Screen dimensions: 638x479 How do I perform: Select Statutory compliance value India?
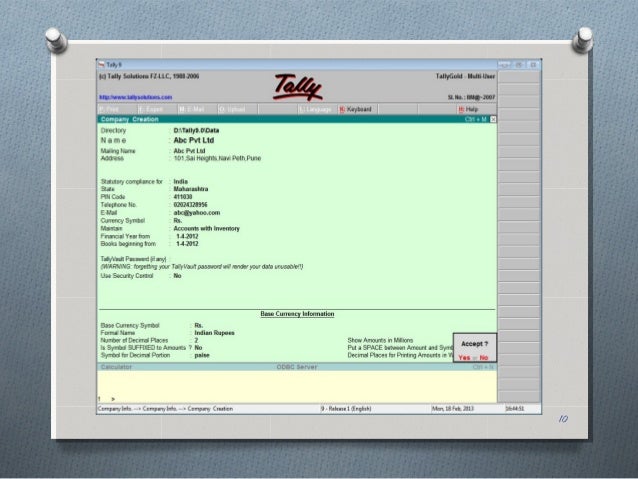[181, 182]
